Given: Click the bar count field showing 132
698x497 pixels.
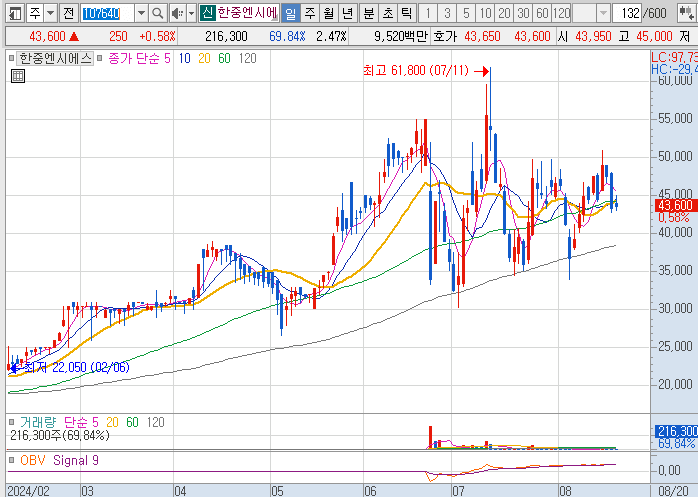Looking at the screenshot, I should [627, 13].
